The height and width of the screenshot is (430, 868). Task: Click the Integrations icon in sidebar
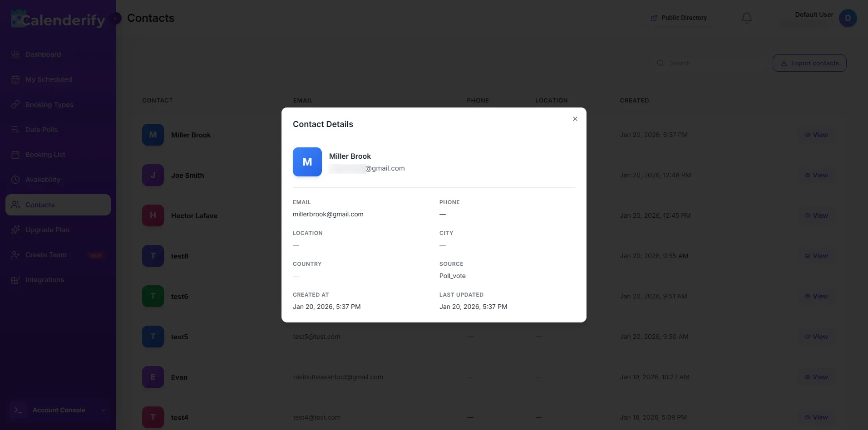coord(15,280)
